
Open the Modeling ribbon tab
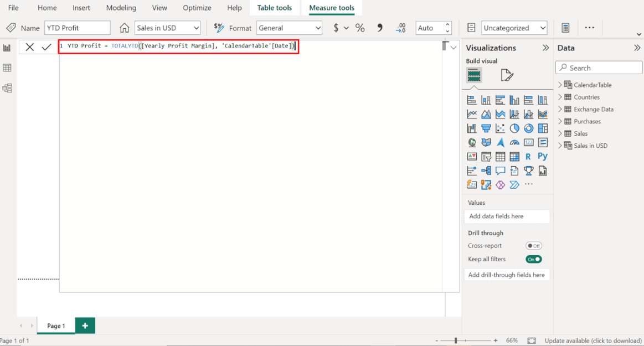coord(121,8)
